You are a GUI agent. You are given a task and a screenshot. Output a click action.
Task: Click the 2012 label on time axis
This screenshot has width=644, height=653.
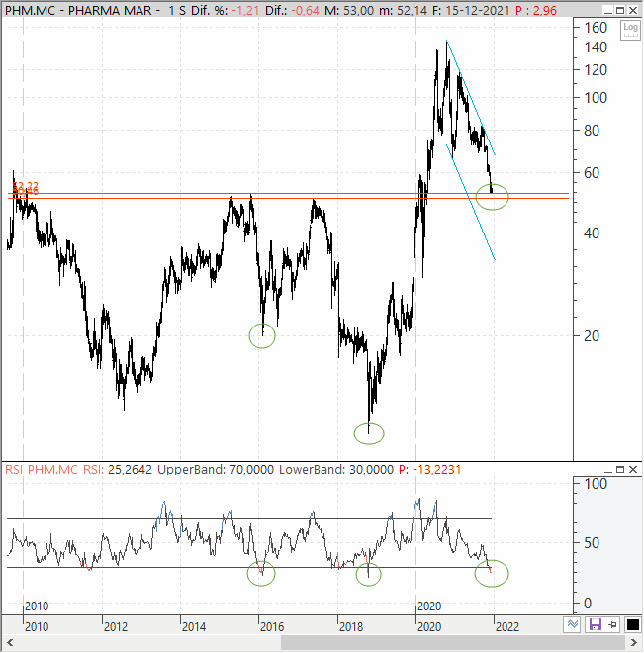click(x=116, y=626)
